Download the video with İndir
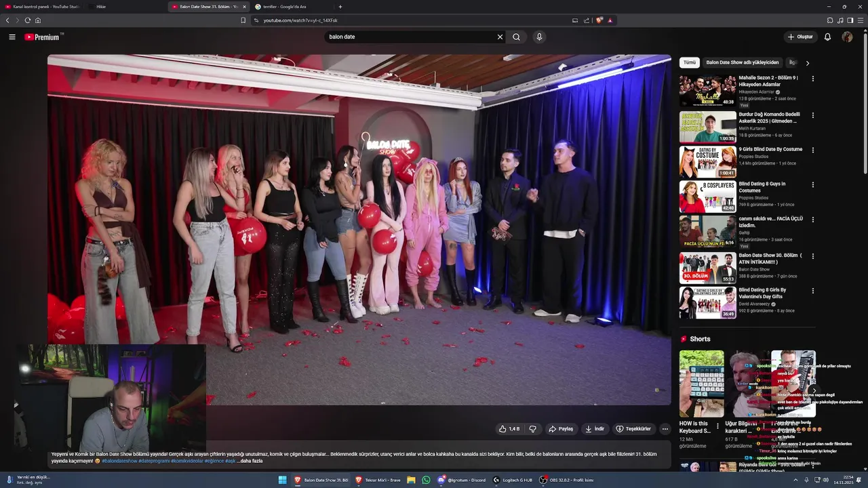 click(595, 429)
